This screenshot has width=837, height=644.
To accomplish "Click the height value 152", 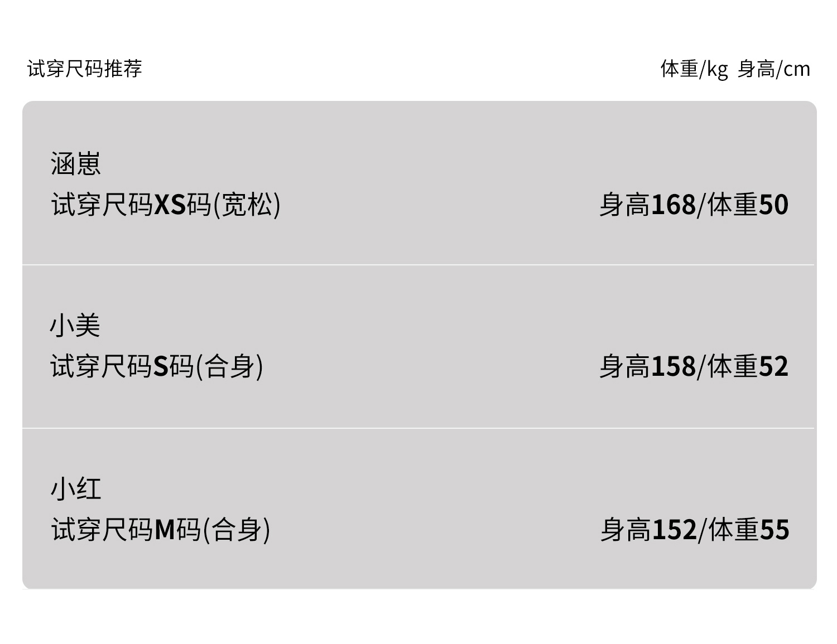I will 674,530.
